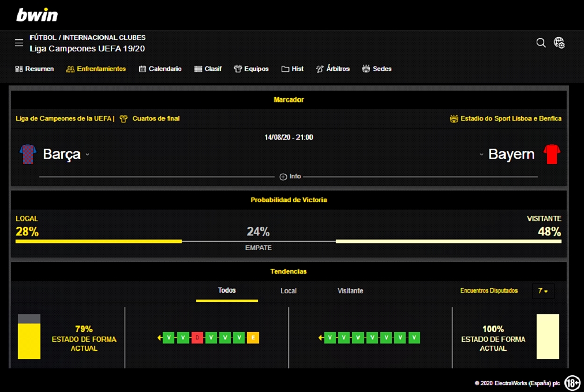Click the Probabilidad de Victoria header
The height and width of the screenshot is (392, 584).
coord(289,200)
